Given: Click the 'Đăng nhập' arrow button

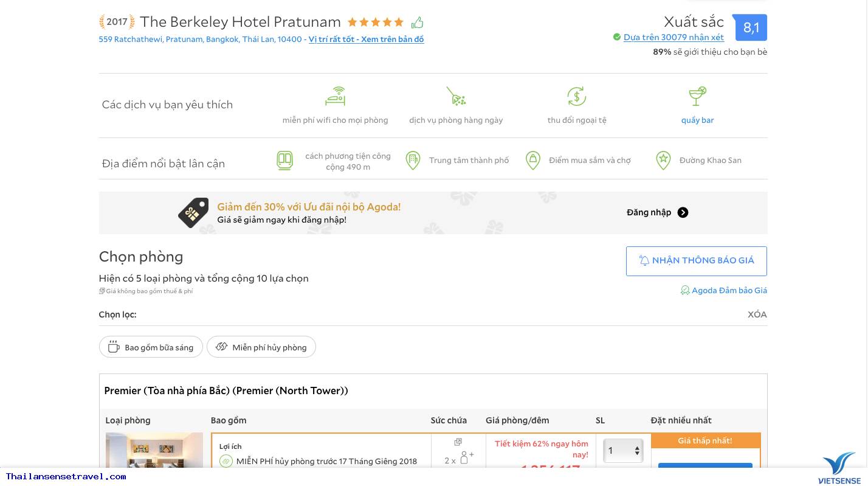Looking at the screenshot, I should 683,212.
